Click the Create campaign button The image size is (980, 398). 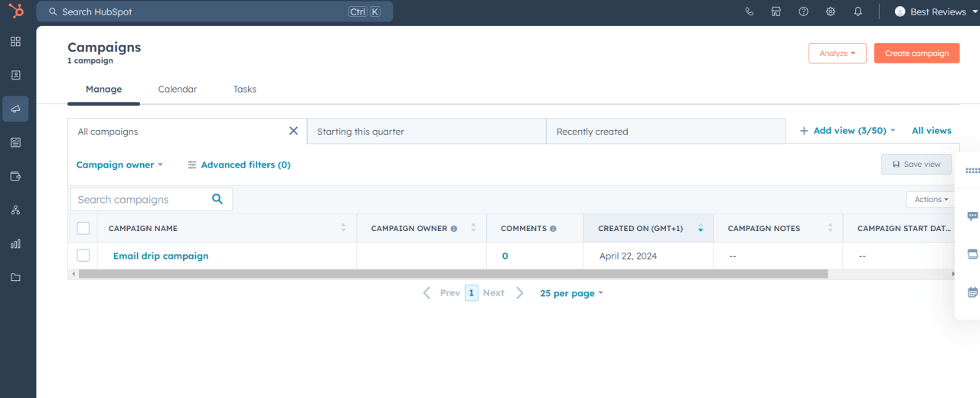tap(916, 54)
